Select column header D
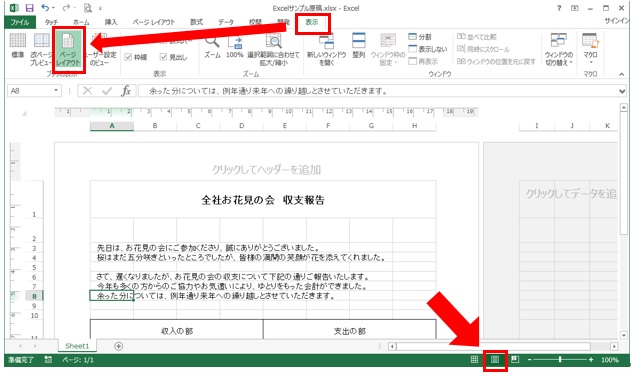This screenshot has height=374, width=631. (241, 126)
